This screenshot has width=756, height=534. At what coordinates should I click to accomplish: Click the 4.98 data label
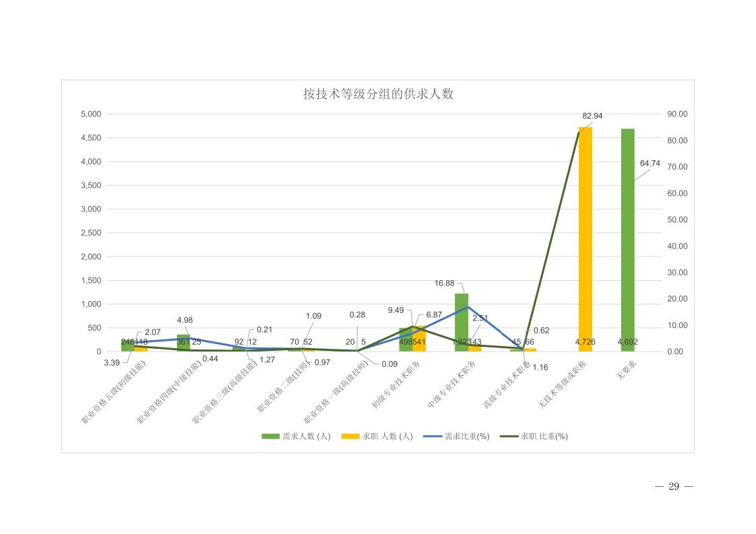click(x=185, y=320)
